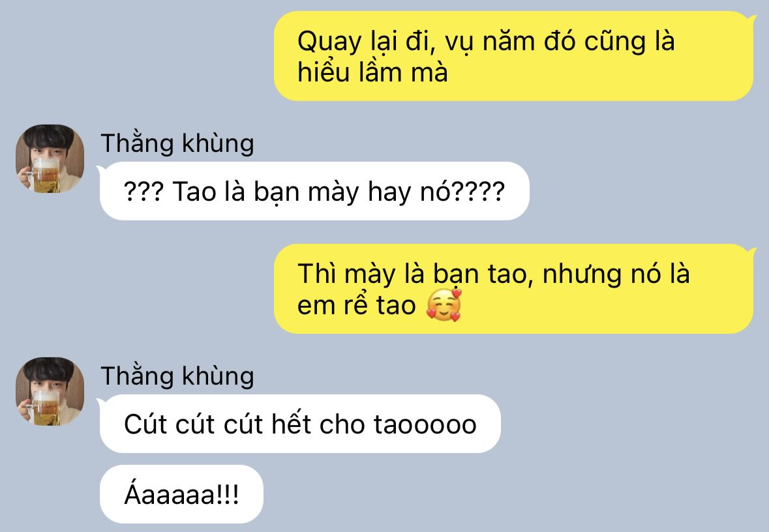Tap the "!!!" ending the last message

click(x=228, y=494)
